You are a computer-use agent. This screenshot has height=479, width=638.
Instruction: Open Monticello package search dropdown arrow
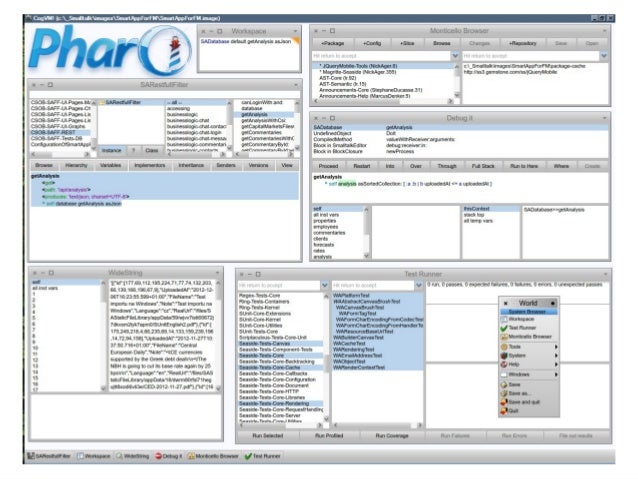coord(455,56)
